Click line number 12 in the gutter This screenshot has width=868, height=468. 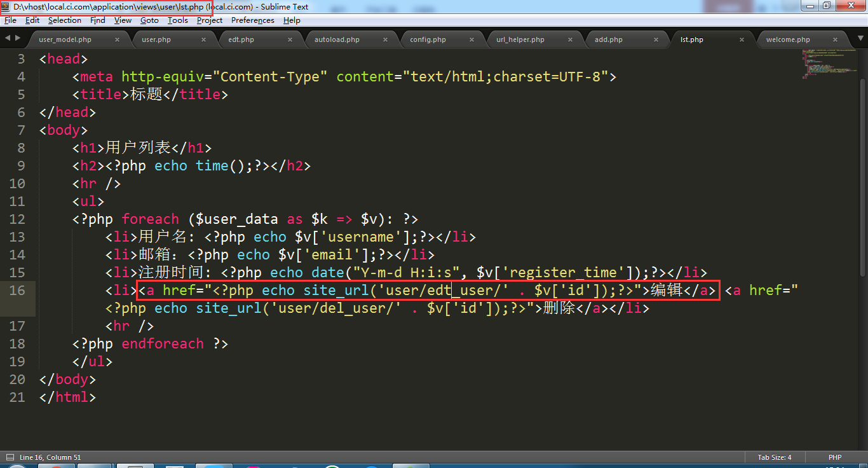pos(18,219)
